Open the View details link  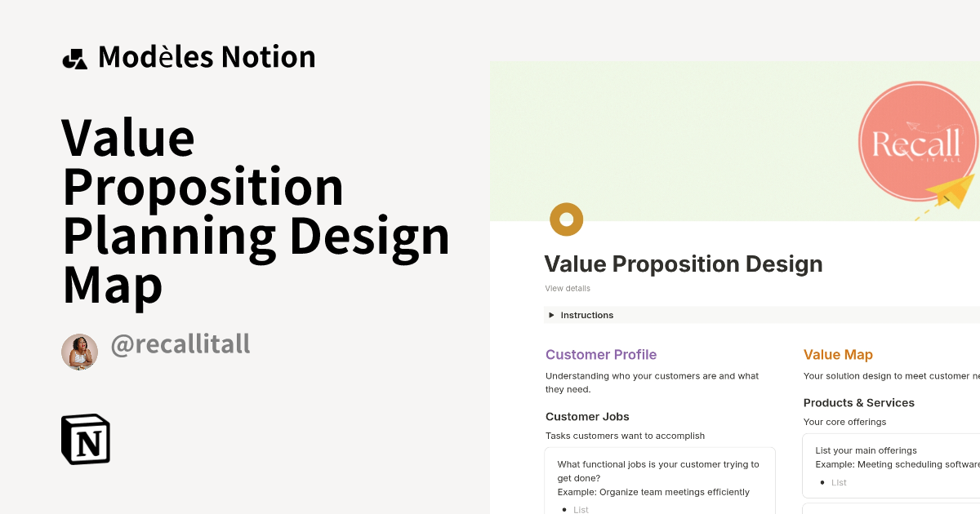tap(568, 288)
